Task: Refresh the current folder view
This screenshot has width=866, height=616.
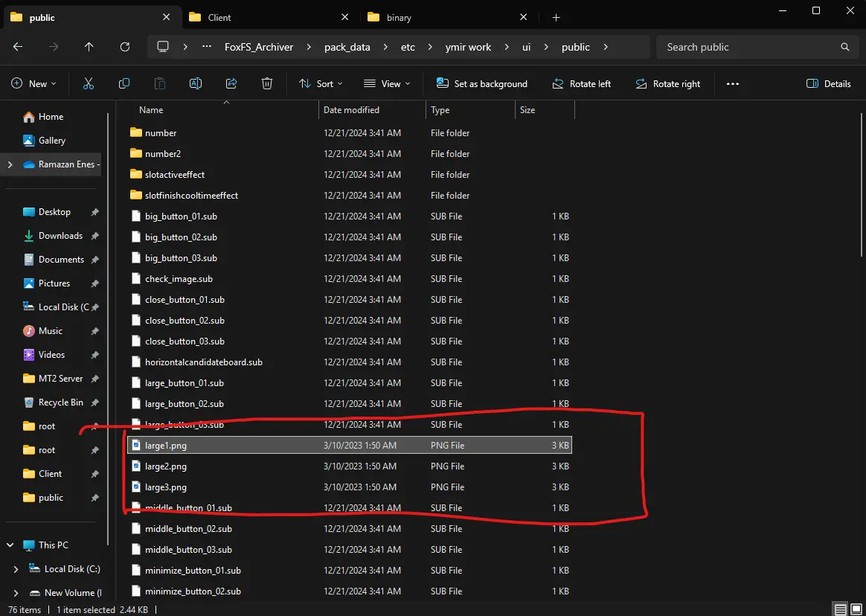Action: tap(125, 47)
